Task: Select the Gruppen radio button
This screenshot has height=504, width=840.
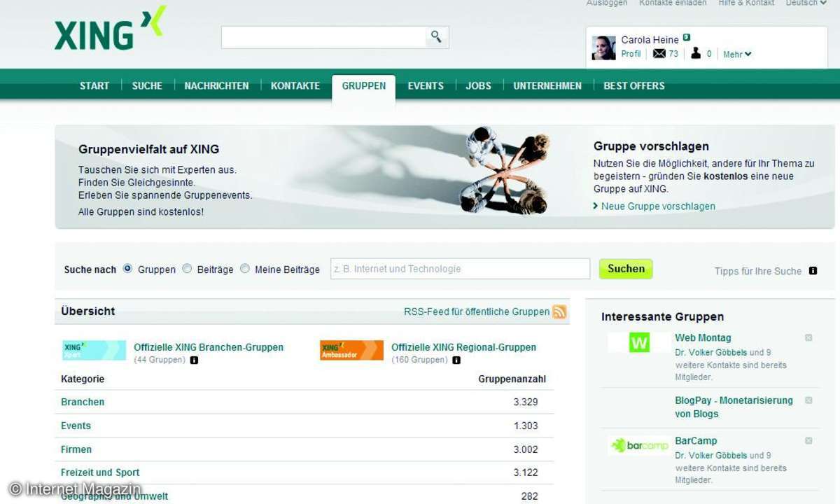Action: click(x=127, y=268)
